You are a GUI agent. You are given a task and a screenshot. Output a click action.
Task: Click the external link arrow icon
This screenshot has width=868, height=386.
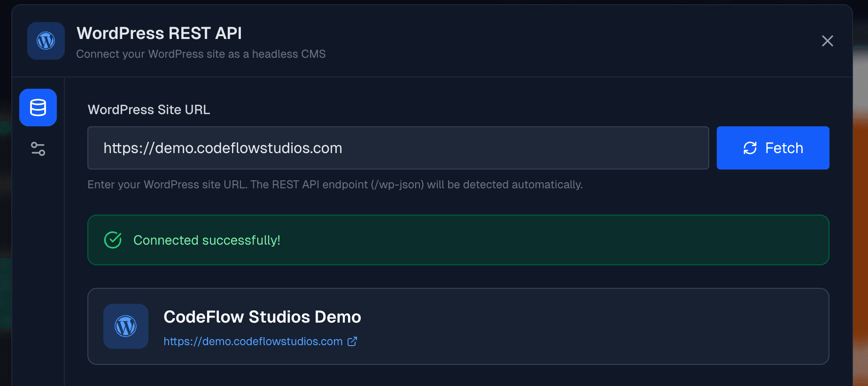[352, 341]
